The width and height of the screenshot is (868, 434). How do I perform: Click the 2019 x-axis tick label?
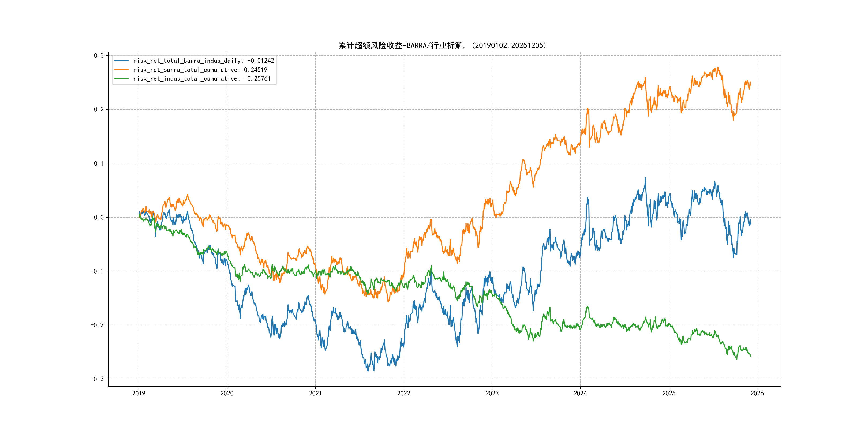coord(139,393)
